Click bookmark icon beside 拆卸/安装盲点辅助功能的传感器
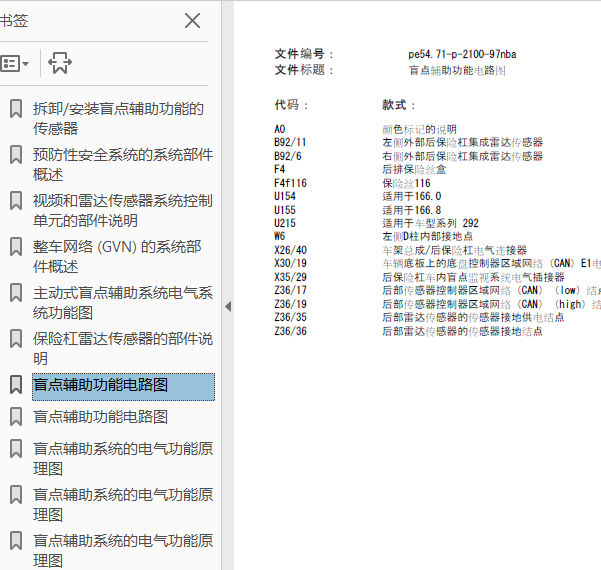 coord(16,109)
